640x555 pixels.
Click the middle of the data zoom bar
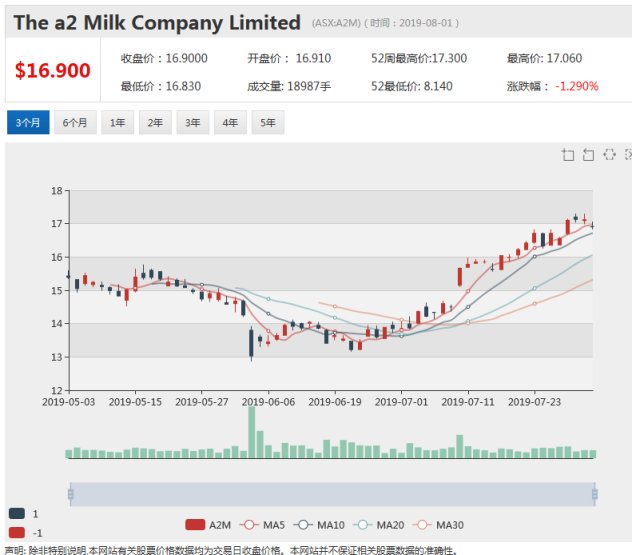pyautogui.click(x=333, y=494)
